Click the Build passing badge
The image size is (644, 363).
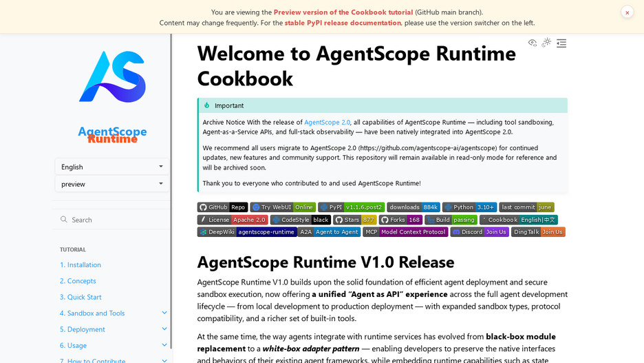point(451,220)
